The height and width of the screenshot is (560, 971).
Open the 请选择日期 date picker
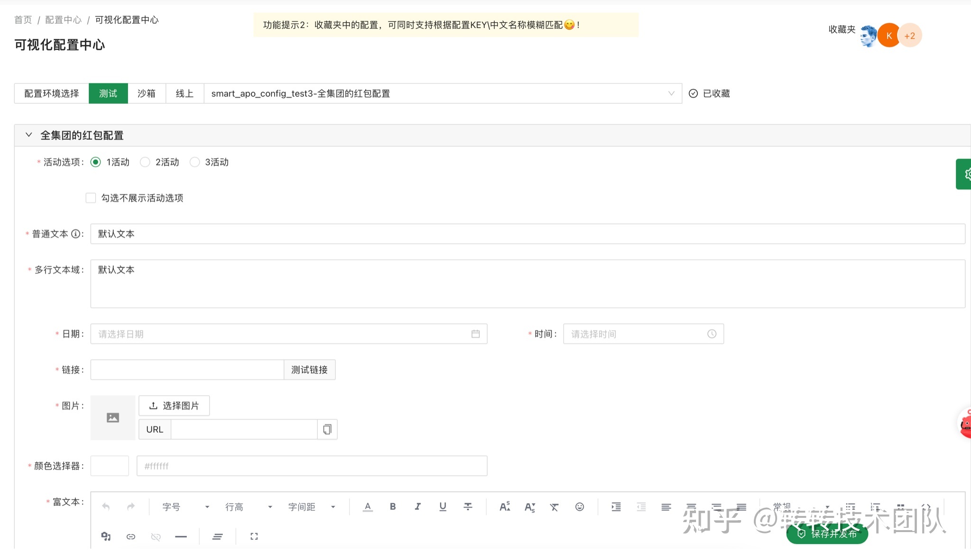point(289,334)
